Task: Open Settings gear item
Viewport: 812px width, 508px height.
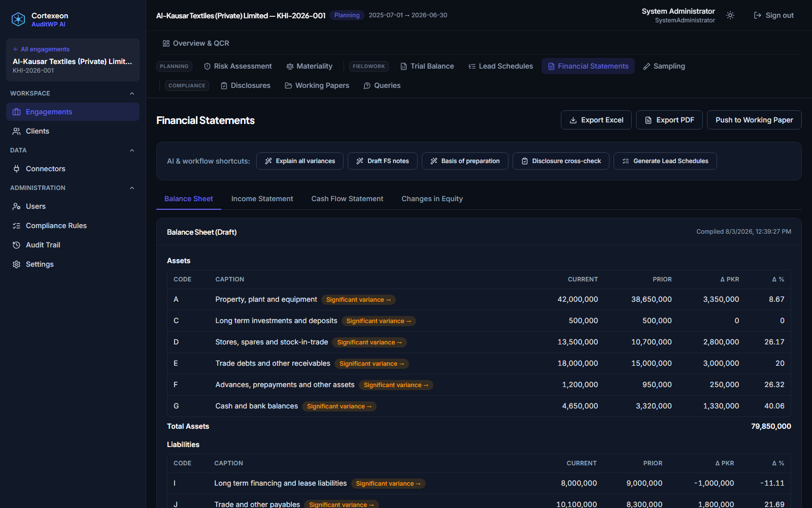Action: pos(73,264)
